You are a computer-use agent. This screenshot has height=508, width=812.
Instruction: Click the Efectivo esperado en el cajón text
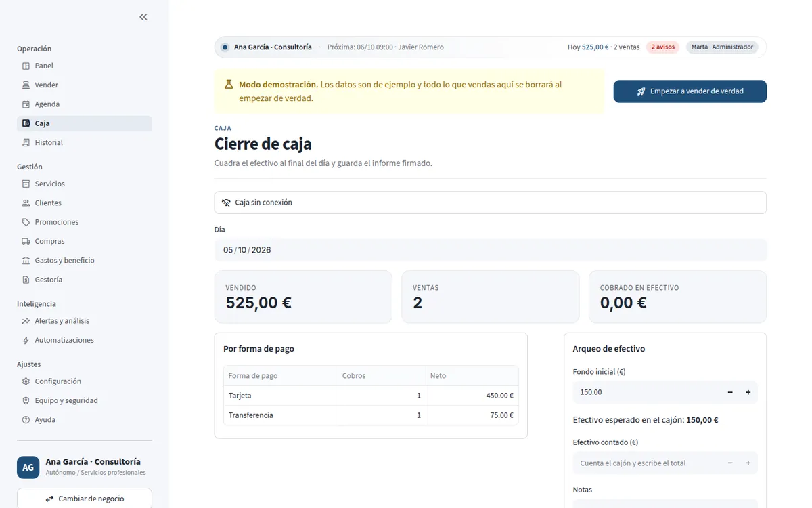point(646,420)
